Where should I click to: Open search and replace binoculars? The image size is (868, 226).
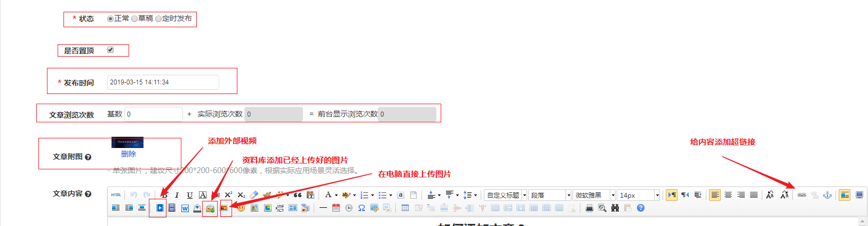615,208
